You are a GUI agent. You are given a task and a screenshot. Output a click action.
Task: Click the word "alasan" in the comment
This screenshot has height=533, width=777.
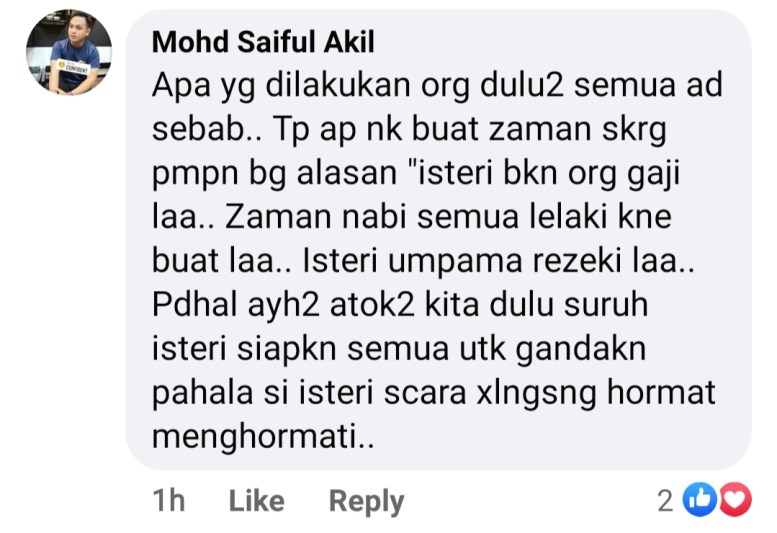pos(346,173)
